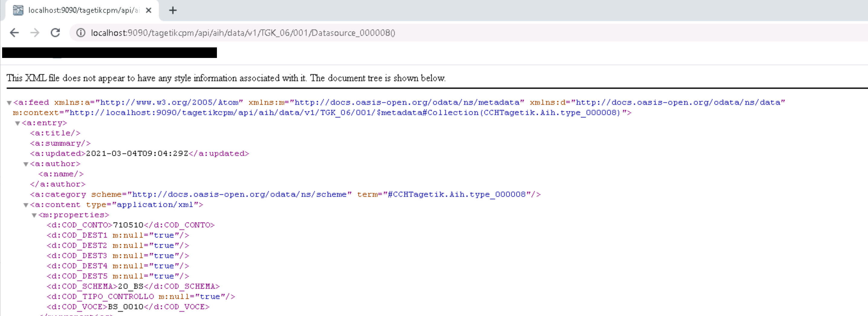View site information icon in address bar
This screenshot has width=868, height=316.
[81, 33]
